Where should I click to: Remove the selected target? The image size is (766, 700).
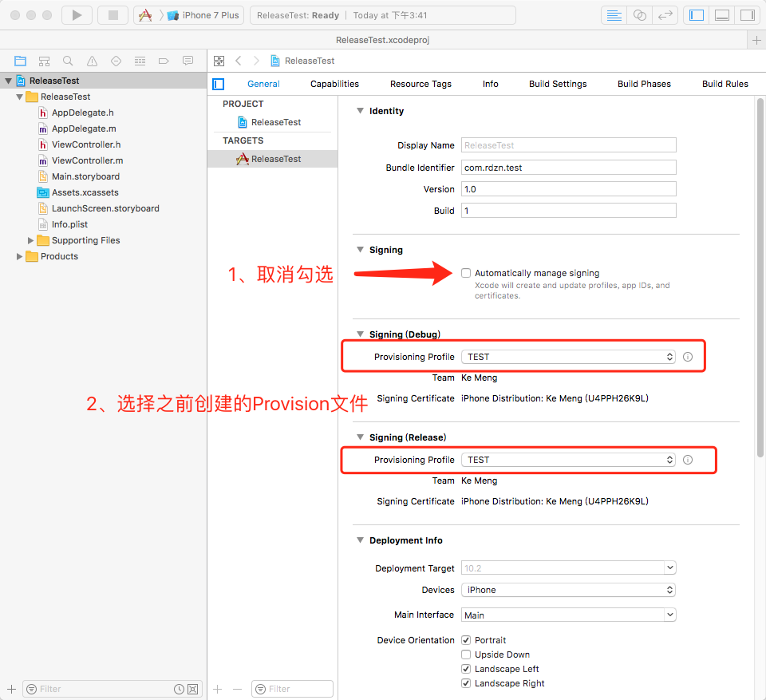click(x=238, y=689)
